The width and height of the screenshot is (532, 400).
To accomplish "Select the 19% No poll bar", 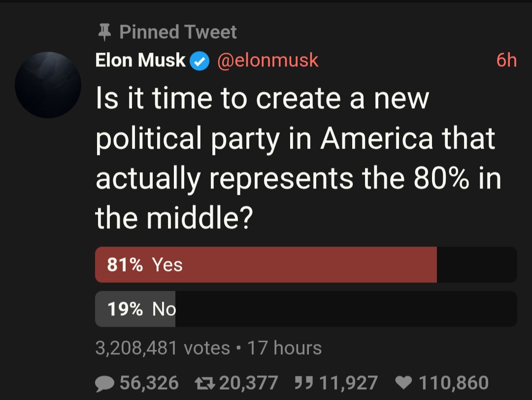I will (x=306, y=309).
